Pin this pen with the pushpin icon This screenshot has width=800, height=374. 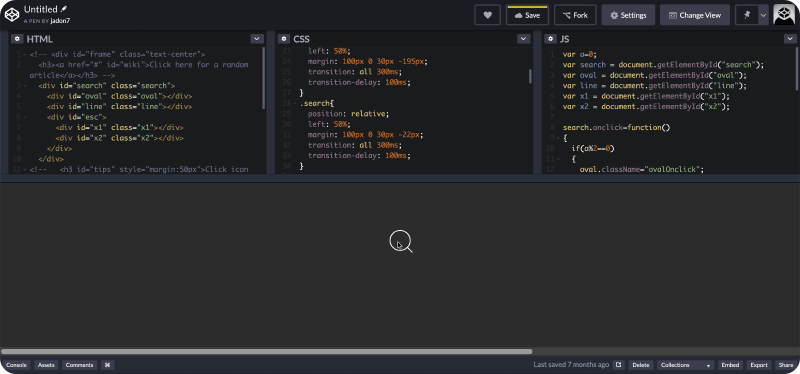coord(747,15)
